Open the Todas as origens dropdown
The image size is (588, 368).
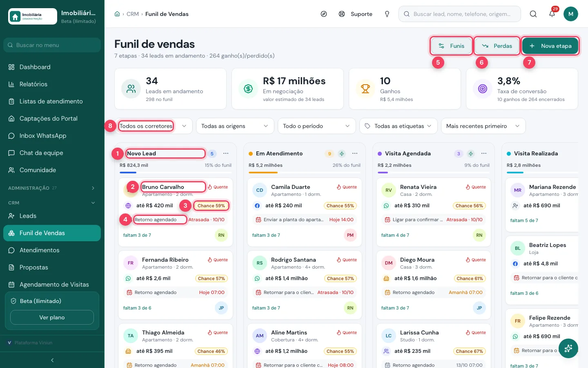coord(235,126)
